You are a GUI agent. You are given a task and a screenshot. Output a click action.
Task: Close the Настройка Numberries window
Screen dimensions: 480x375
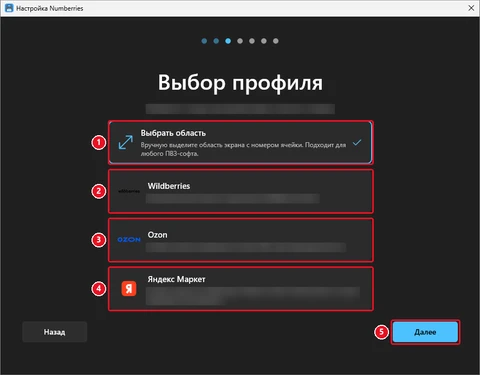coord(471,8)
